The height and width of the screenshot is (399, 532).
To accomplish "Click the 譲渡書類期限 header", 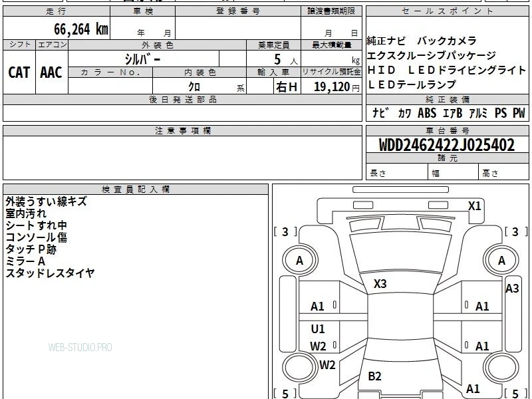I will 331,11.
